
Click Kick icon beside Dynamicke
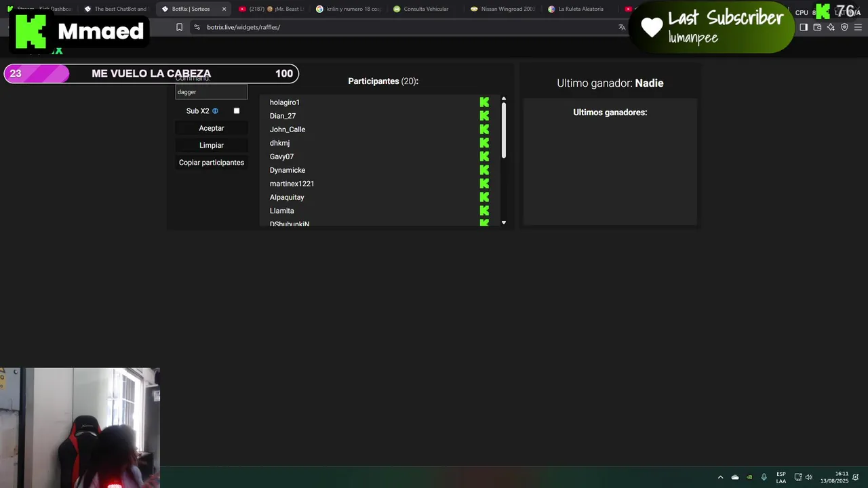tap(484, 170)
